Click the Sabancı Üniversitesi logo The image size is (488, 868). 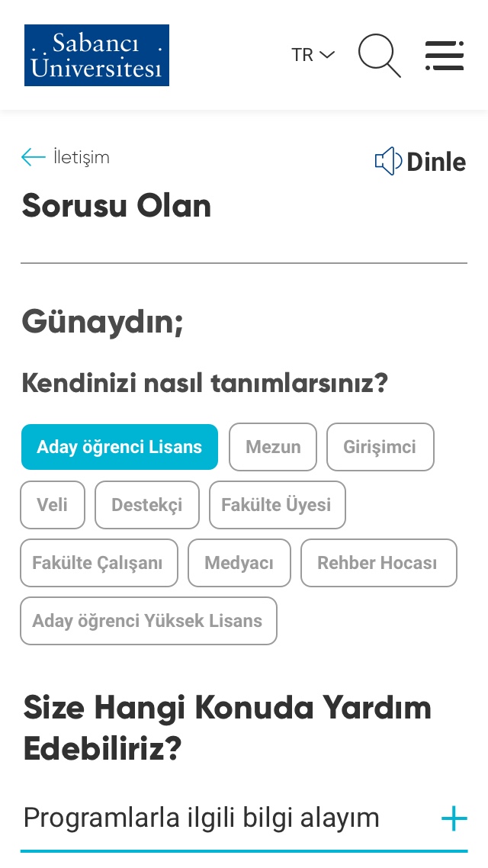pos(97,55)
